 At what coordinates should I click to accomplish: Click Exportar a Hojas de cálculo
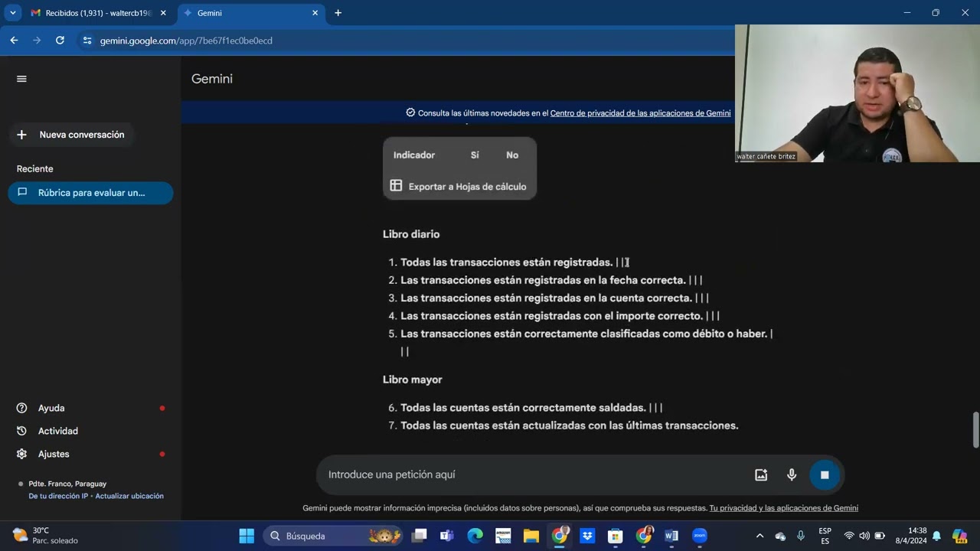[459, 187]
